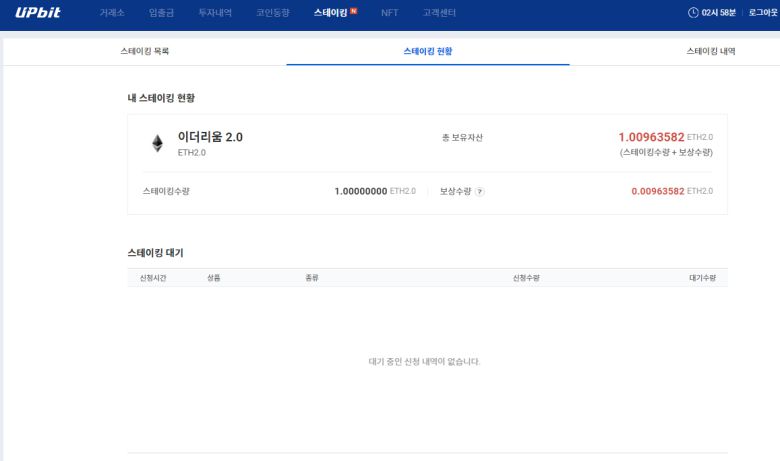
Task: Click the 1.00963582 total asset value
Action: pyautogui.click(x=651, y=137)
